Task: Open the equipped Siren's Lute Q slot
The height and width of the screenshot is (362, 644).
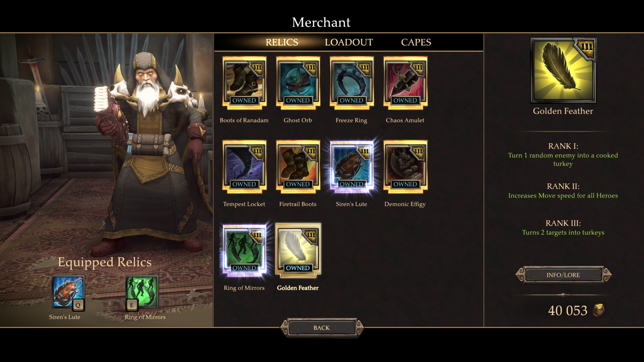Action: click(68, 292)
